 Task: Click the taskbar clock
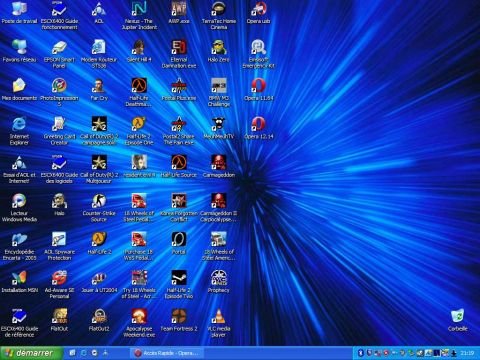pyautogui.click(x=467, y=353)
